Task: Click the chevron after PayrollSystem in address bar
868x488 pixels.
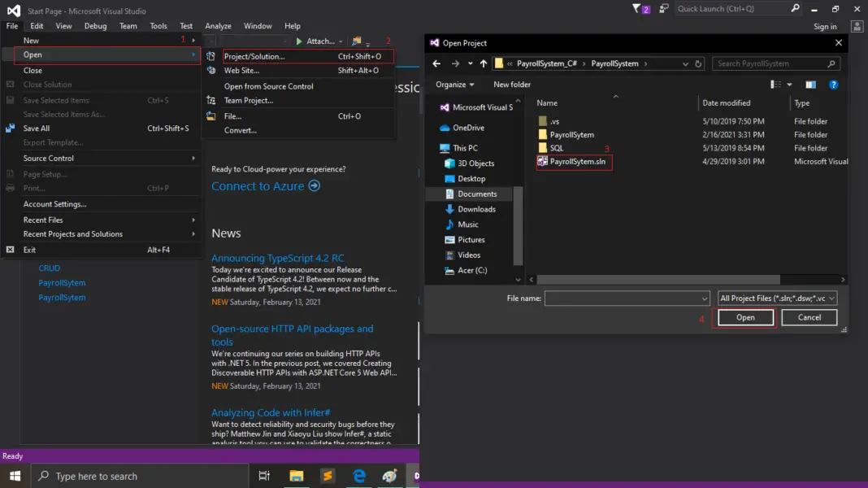Action: click(645, 63)
